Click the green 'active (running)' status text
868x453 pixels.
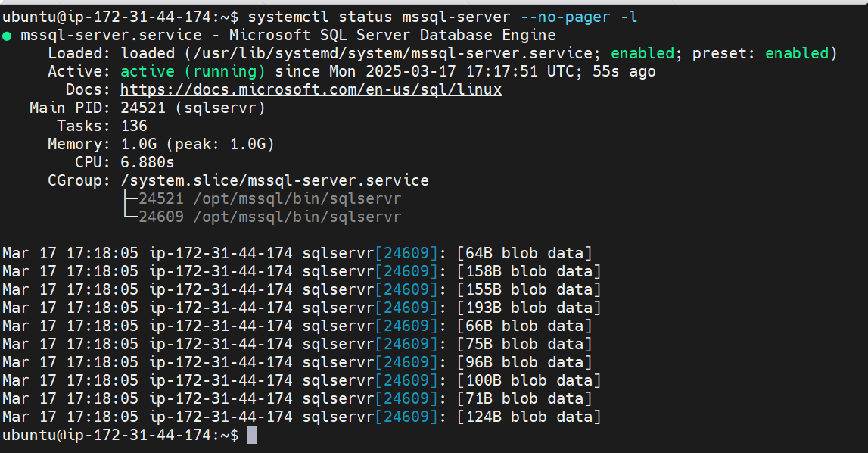tap(193, 71)
